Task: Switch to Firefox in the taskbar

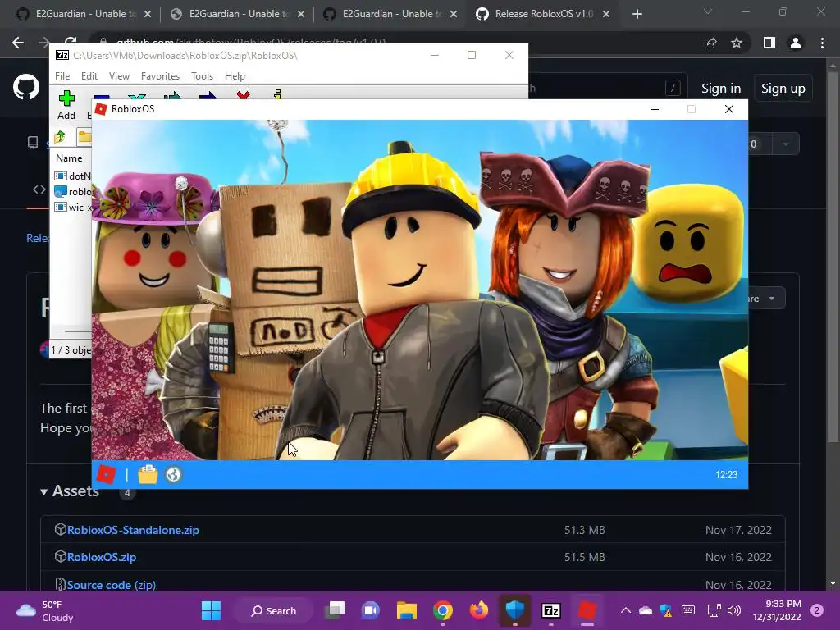Action: point(479,610)
